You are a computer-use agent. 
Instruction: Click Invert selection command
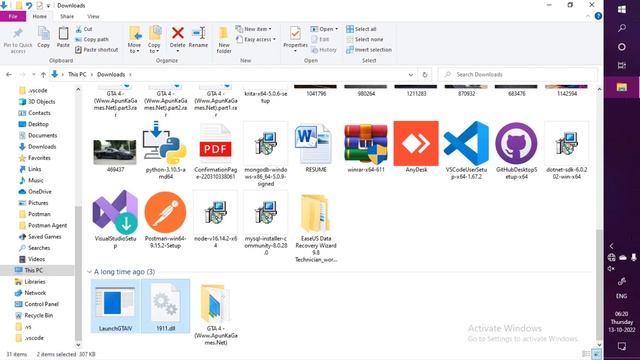pos(369,50)
